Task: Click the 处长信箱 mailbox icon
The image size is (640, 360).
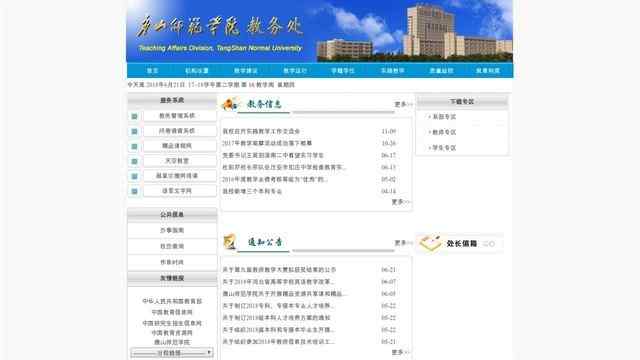Action: [x=431, y=243]
